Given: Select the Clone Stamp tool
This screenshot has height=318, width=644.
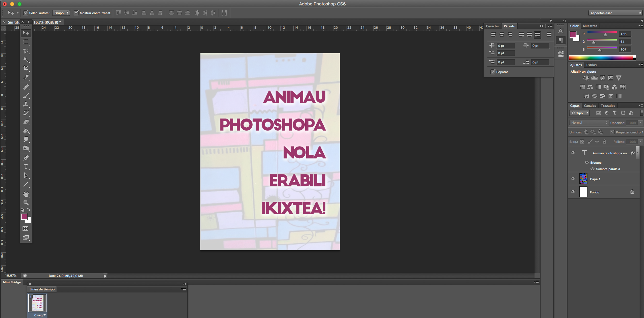Looking at the screenshot, I should point(26,104).
